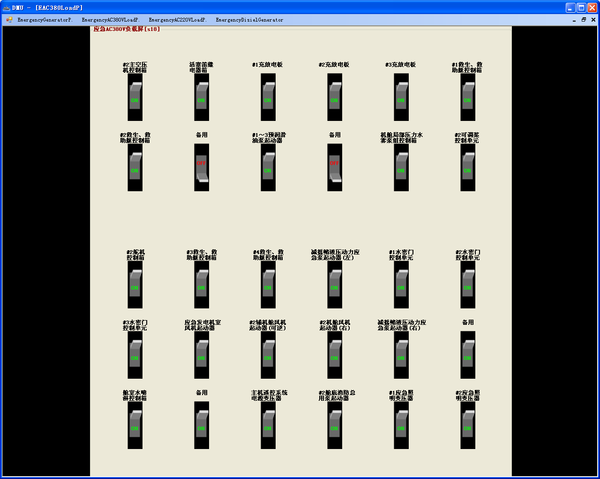The height and width of the screenshot is (479, 600).
Task: Toggle the #2可调桨控制单元 breaker
Action: [467, 167]
